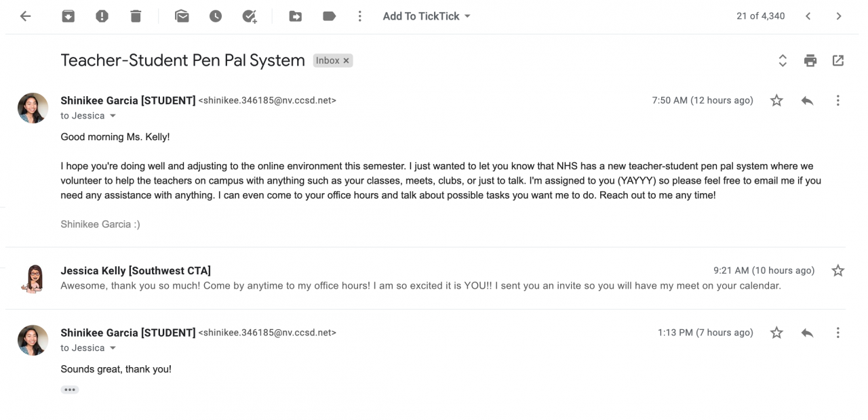Move conversation to another folder
This screenshot has height=420, width=868.
(x=296, y=16)
